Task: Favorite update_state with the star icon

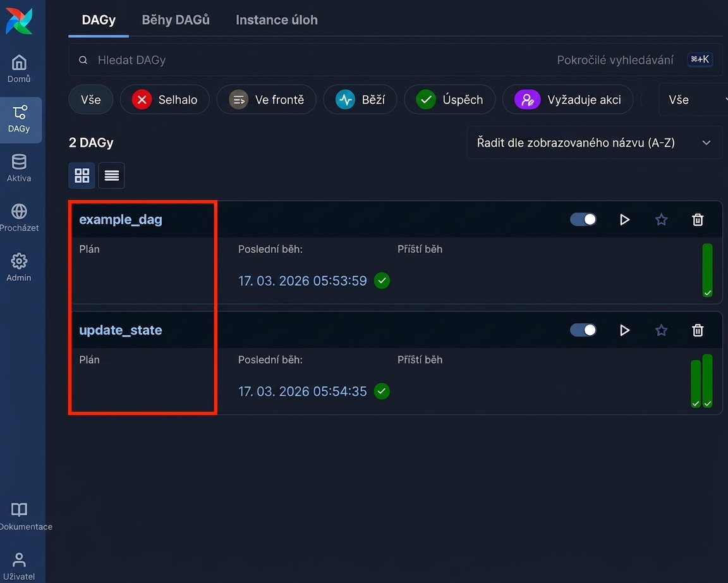Action: pyautogui.click(x=661, y=330)
